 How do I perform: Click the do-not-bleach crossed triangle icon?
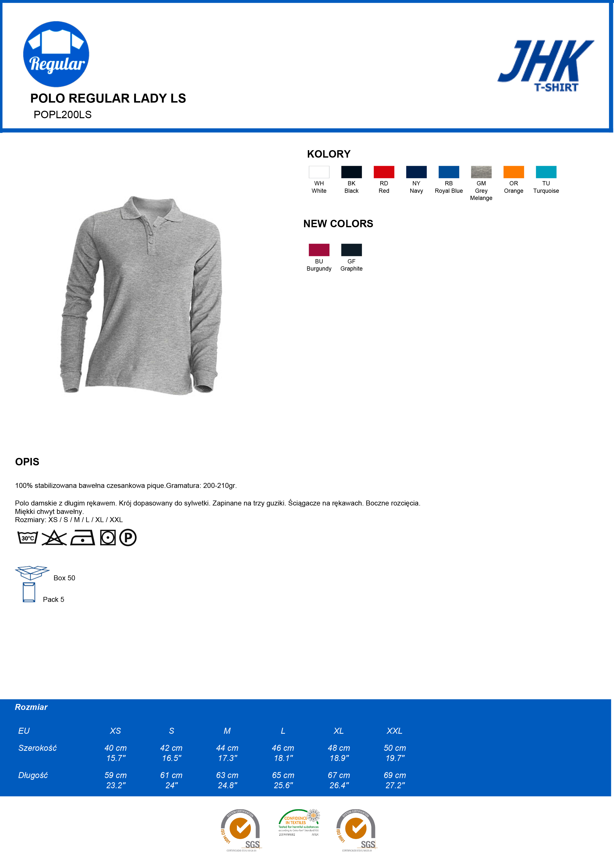54,538
